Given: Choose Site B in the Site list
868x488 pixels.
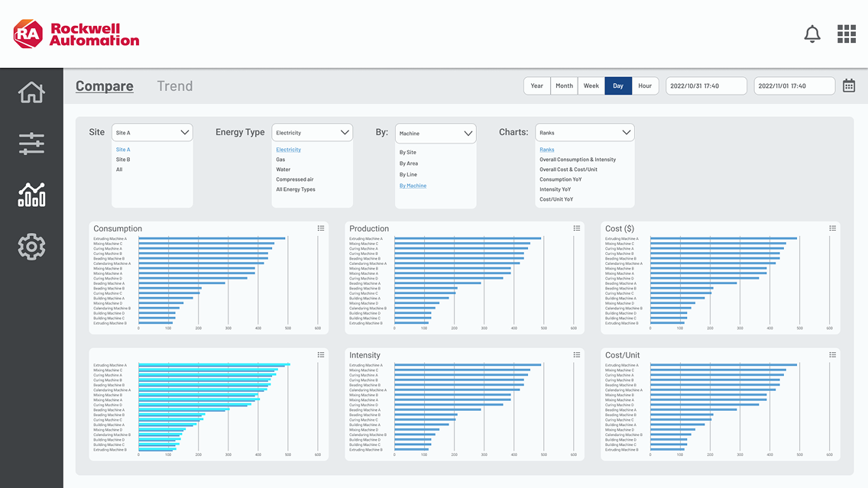Looking at the screenshot, I should point(123,160).
